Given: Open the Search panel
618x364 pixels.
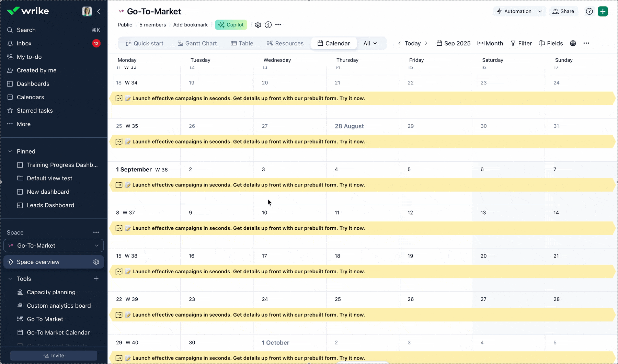Looking at the screenshot, I should [26, 30].
